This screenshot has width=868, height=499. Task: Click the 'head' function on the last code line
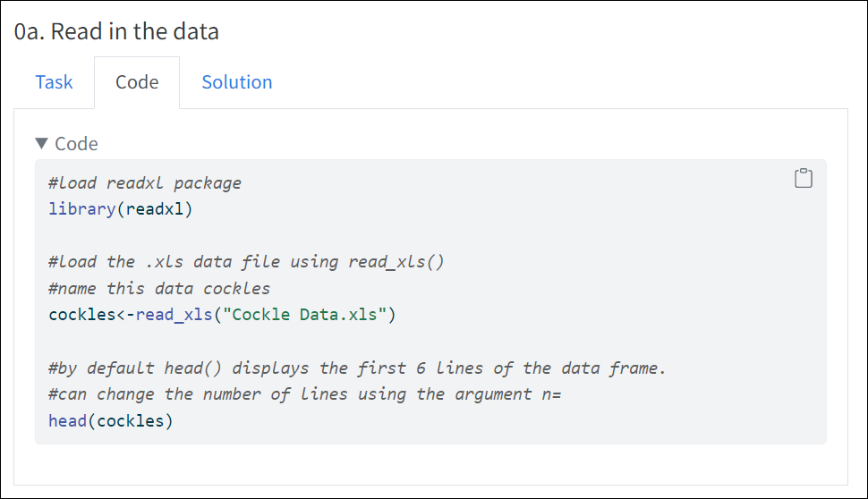point(67,421)
